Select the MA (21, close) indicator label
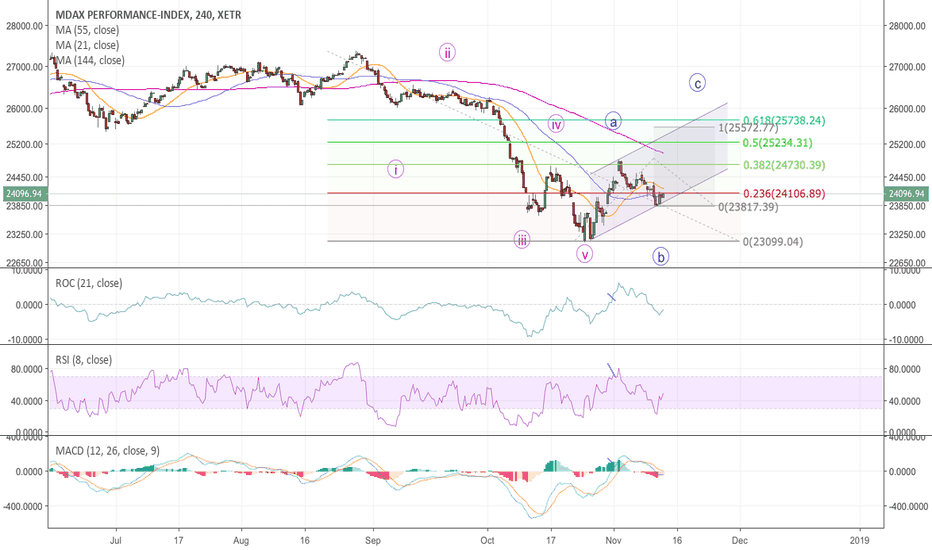The height and width of the screenshot is (550, 932). pyautogui.click(x=87, y=45)
